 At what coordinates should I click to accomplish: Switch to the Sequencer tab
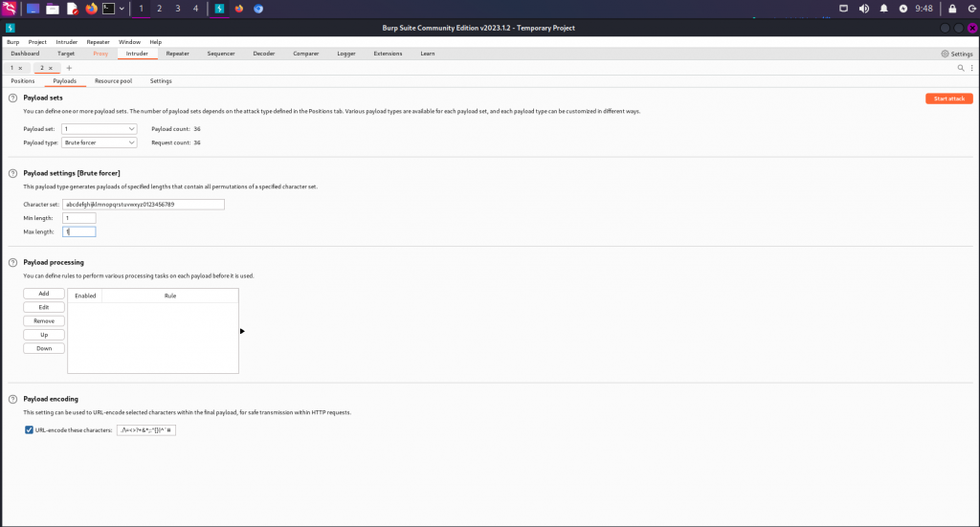(221, 54)
